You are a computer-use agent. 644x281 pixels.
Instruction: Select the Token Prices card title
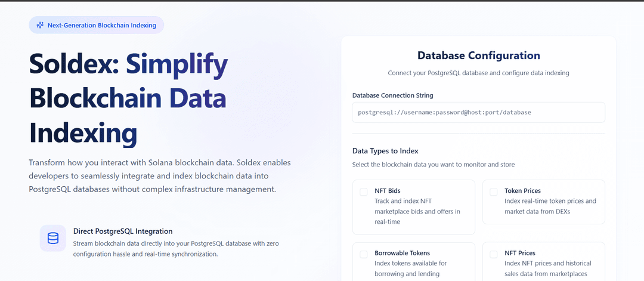click(x=522, y=191)
